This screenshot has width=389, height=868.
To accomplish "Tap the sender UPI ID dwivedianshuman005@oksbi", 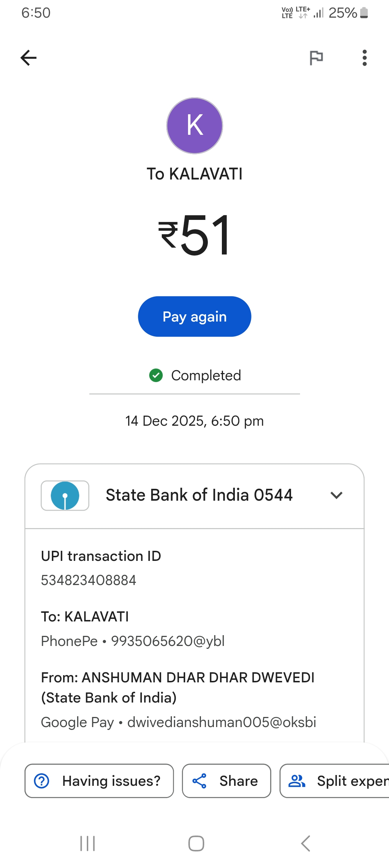I will point(222,722).
